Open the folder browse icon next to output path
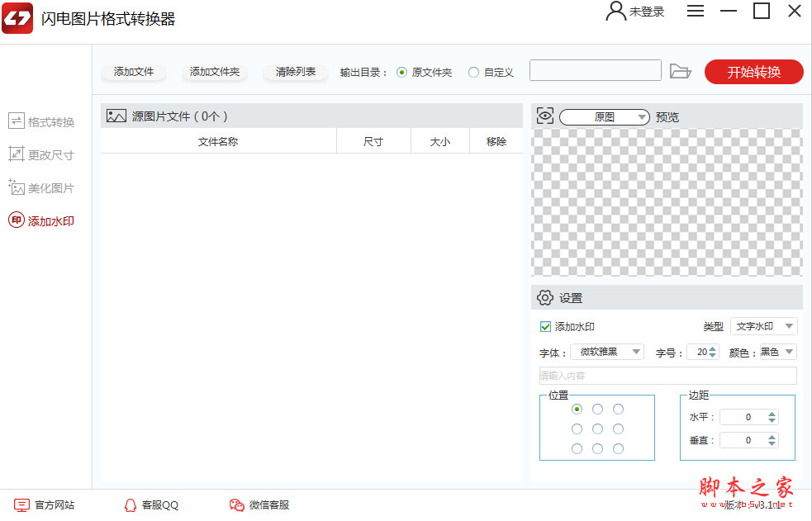The height and width of the screenshot is (521, 812). (x=681, y=72)
